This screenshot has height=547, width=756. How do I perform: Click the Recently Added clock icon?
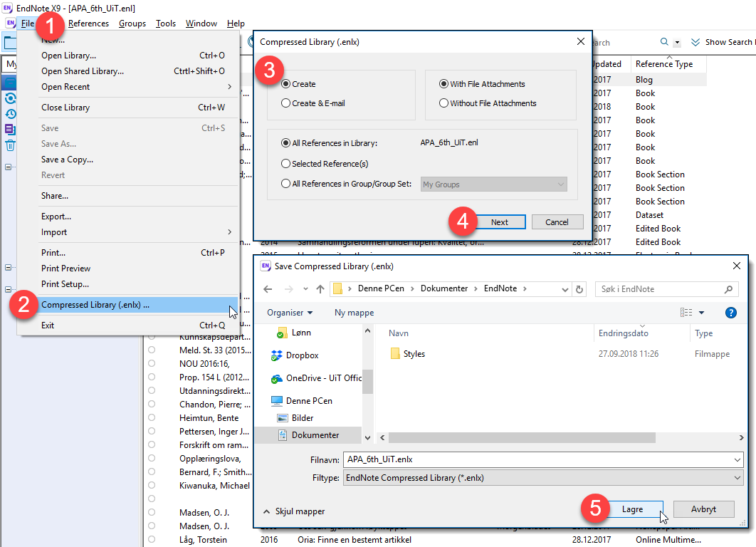click(x=10, y=114)
